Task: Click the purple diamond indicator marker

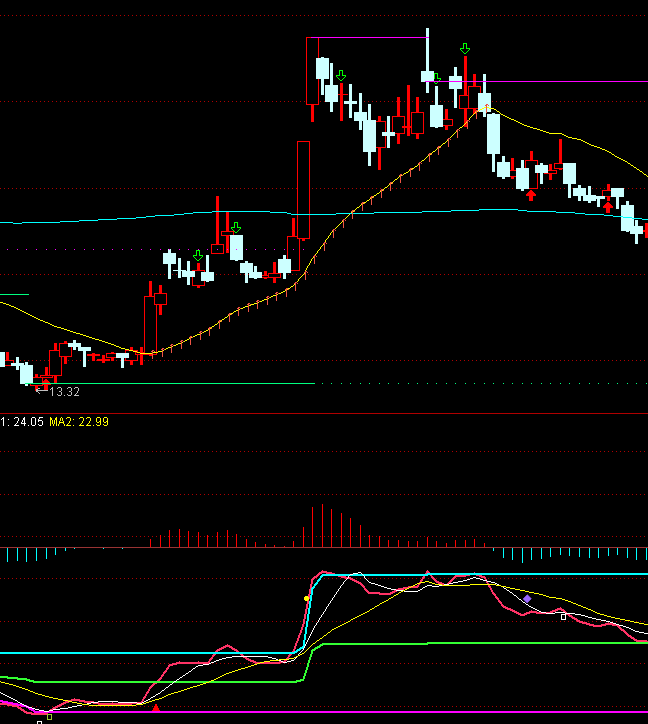Action: click(527, 598)
